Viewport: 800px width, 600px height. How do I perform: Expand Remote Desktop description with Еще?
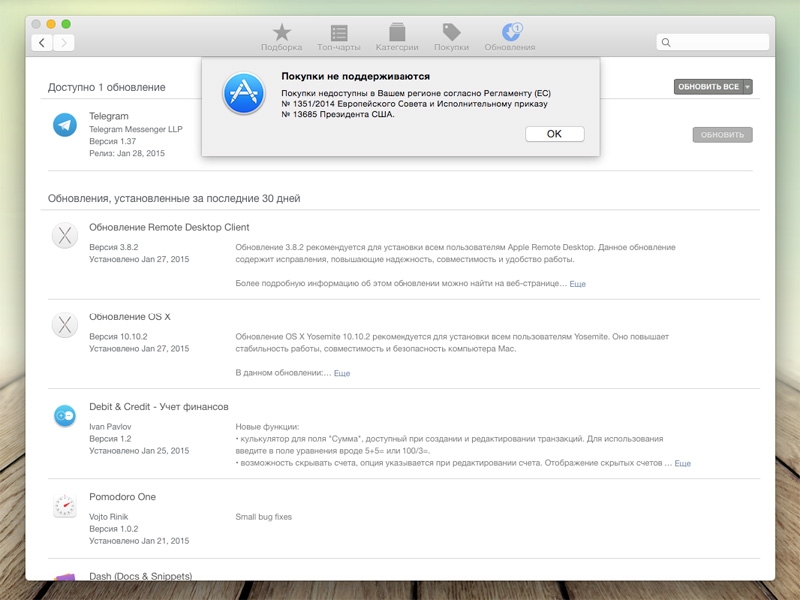577,284
